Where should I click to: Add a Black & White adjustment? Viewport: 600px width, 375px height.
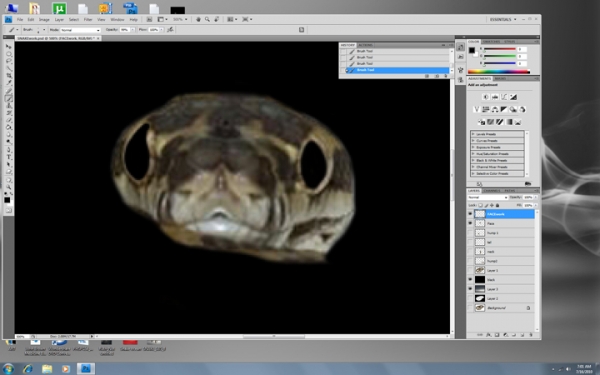504,109
